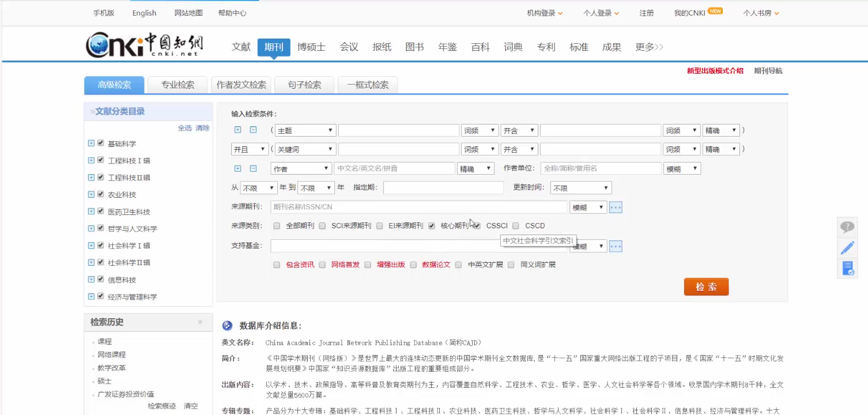868x415 pixels.
Task: Open the help chat bubble icon
Action: coord(847,227)
